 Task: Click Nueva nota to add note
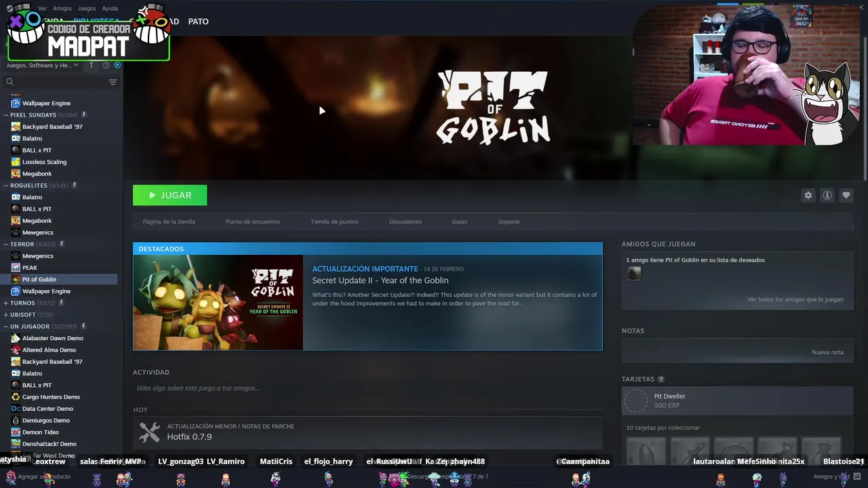[827, 352]
